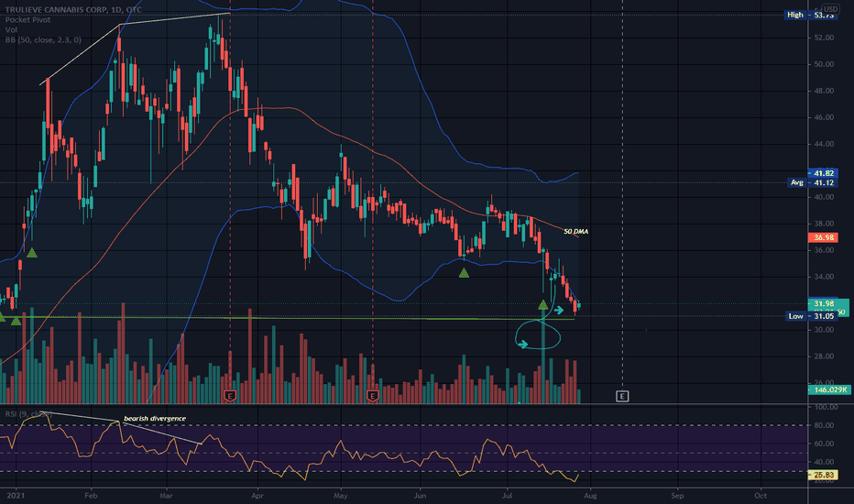Click the Apr date axis label
Viewport: 854px width, 504px height.
point(257,495)
